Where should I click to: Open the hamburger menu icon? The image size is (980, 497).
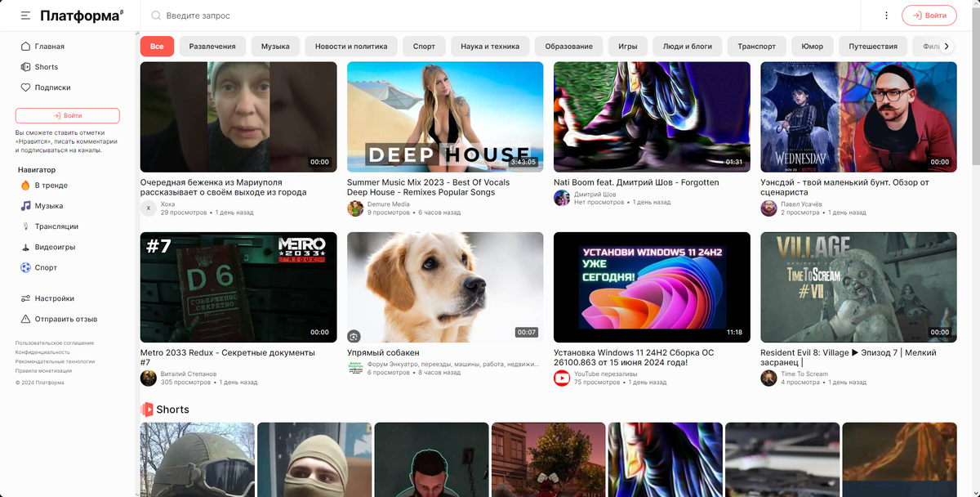tap(26, 16)
